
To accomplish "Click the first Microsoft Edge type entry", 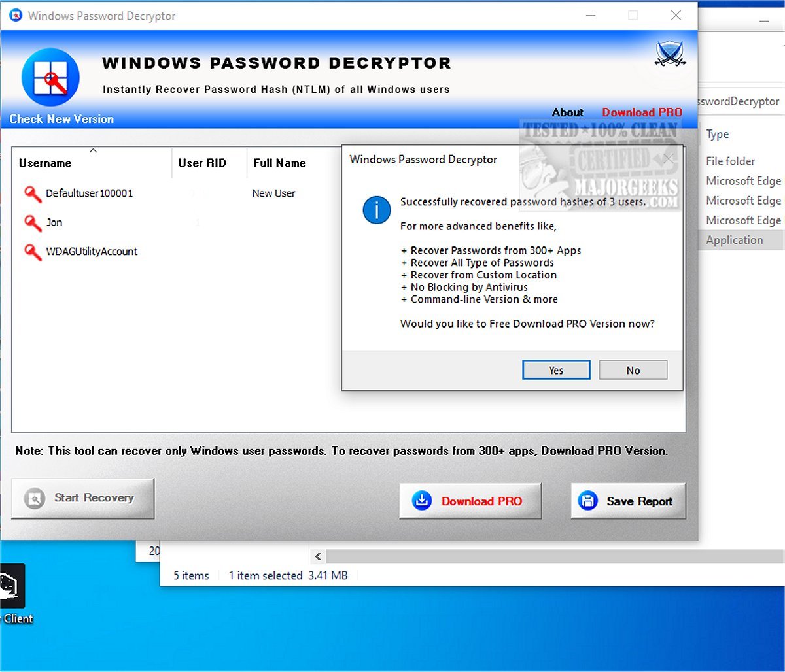I will 743,181.
